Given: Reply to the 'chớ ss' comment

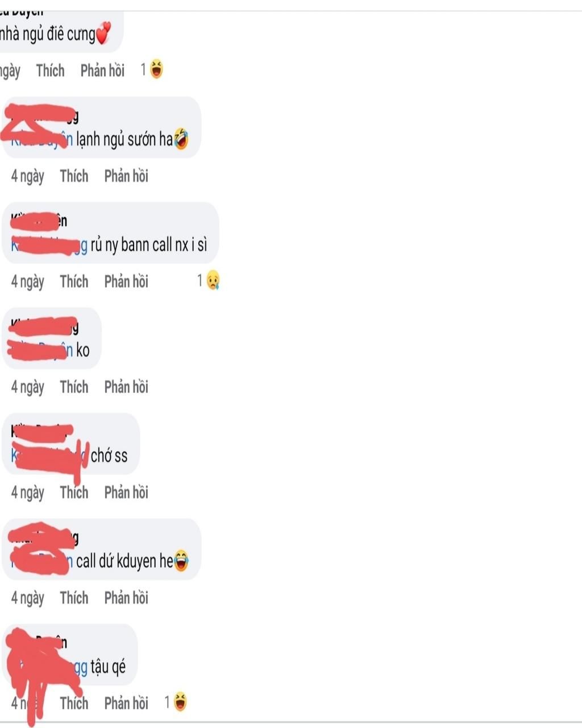Looking at the screenshot, I should [126, 492].
